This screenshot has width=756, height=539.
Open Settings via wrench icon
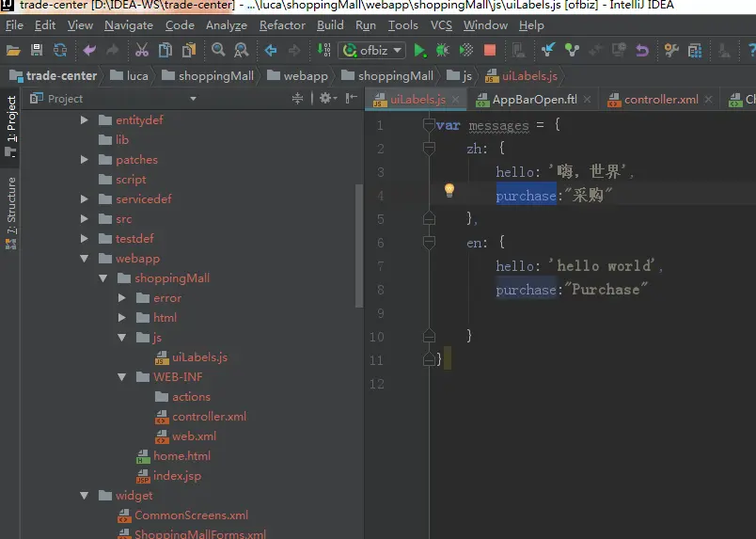(x=670, y=50)
